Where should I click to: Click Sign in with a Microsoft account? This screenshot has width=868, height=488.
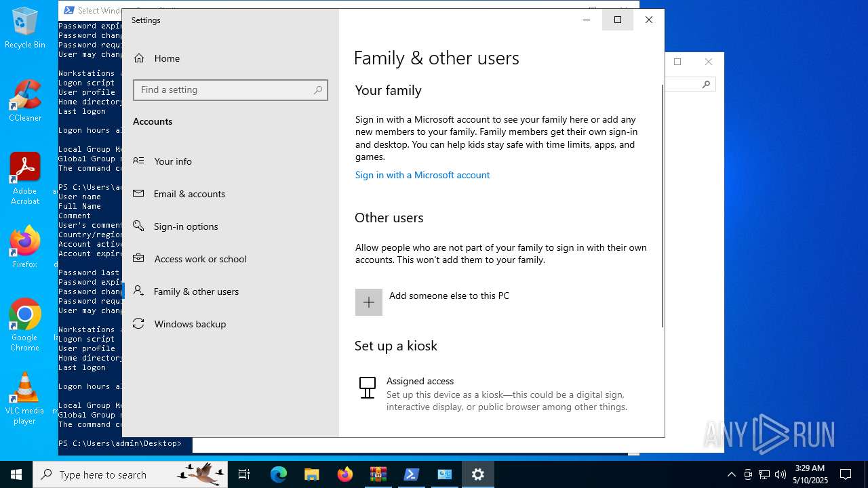422,175
